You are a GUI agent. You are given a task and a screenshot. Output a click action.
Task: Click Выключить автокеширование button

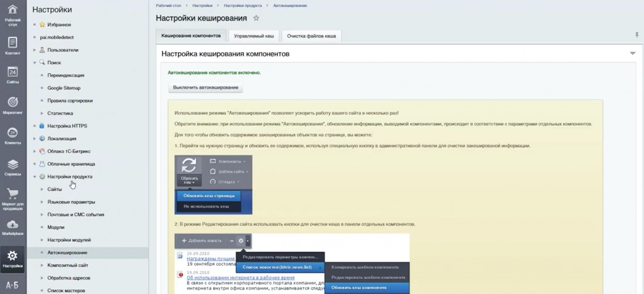[206, 87]
